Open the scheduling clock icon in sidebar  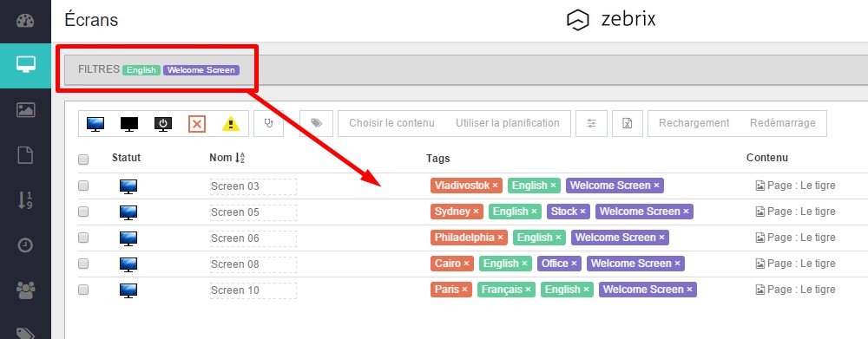25,245
